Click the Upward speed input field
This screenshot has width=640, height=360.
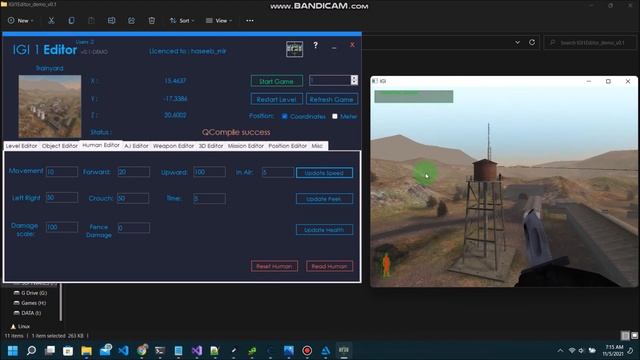pos(209,172)
